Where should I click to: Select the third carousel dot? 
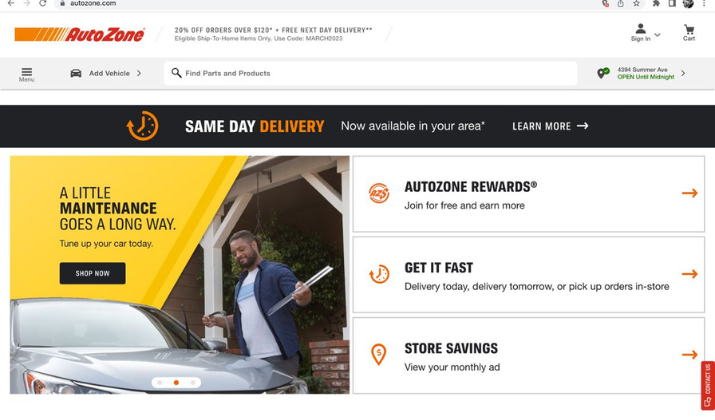[x=192, y=383]
